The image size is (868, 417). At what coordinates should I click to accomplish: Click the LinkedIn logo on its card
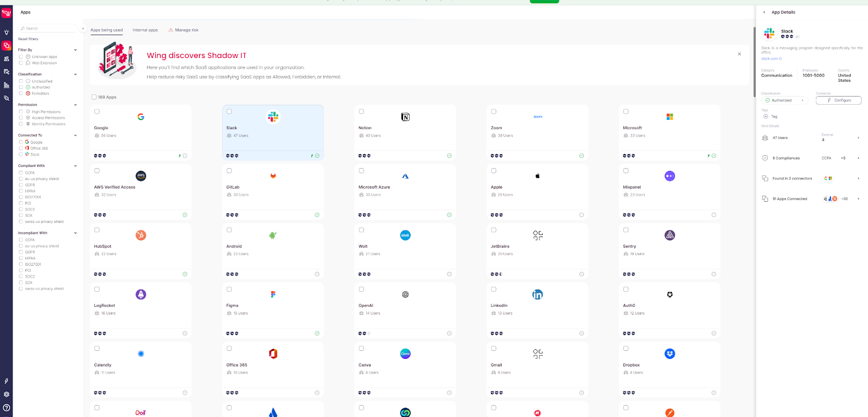[538, 294]
